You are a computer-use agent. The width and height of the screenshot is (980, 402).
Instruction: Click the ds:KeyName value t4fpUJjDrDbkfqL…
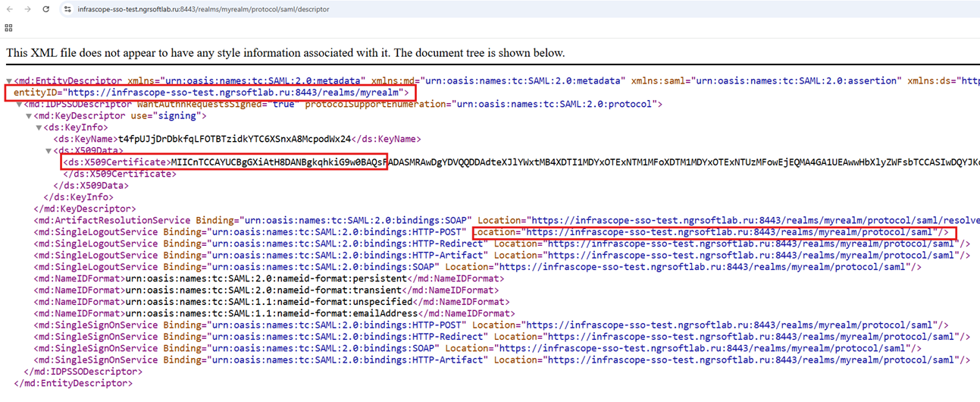point(234,140)
